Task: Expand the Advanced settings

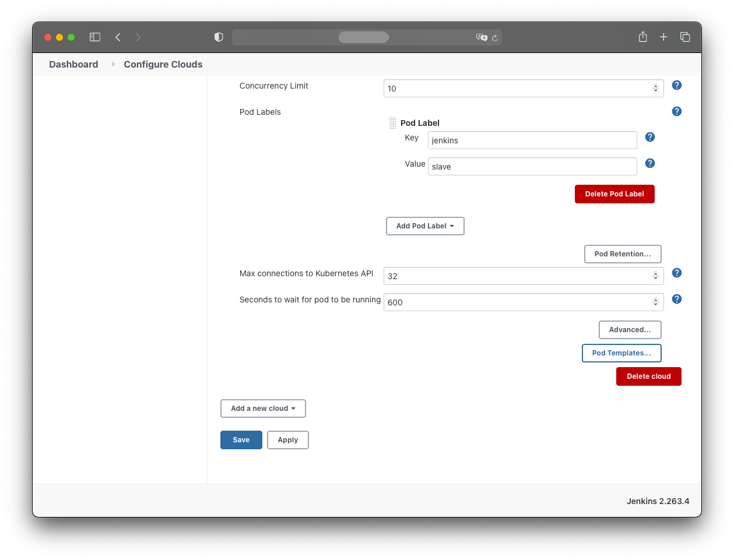Action: click(x=630, y=330)
